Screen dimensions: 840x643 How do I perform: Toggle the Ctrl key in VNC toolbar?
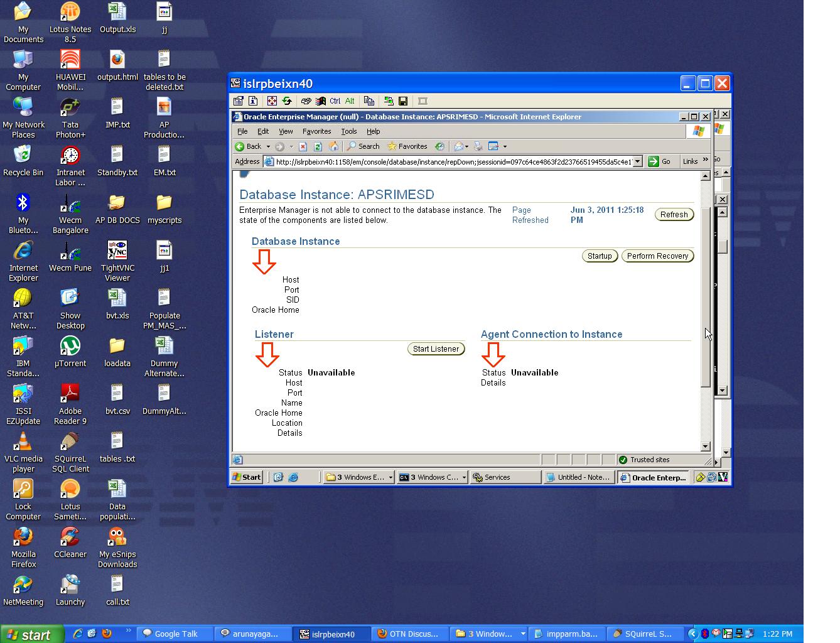click(335, 101)
